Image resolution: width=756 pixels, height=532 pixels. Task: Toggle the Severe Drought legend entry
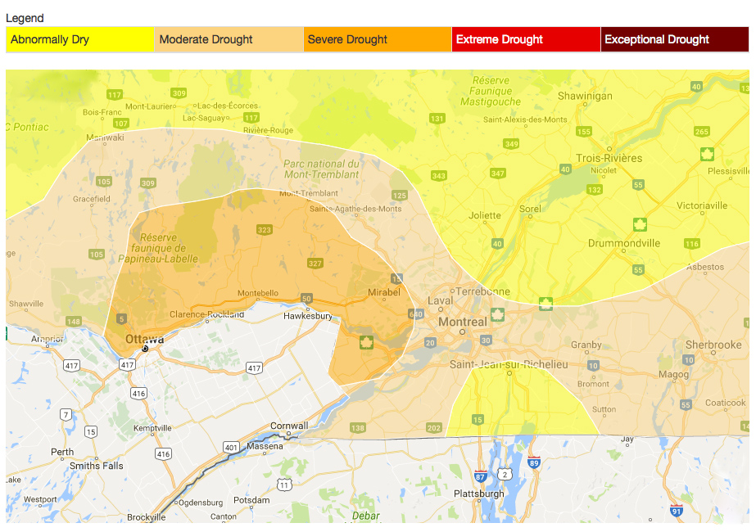point(378,39)
